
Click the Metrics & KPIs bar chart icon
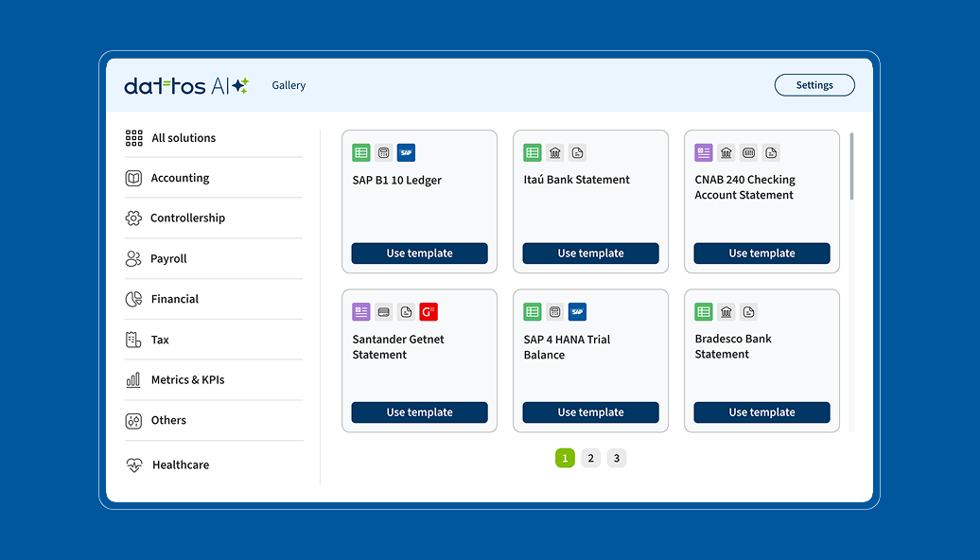(133, 380)
